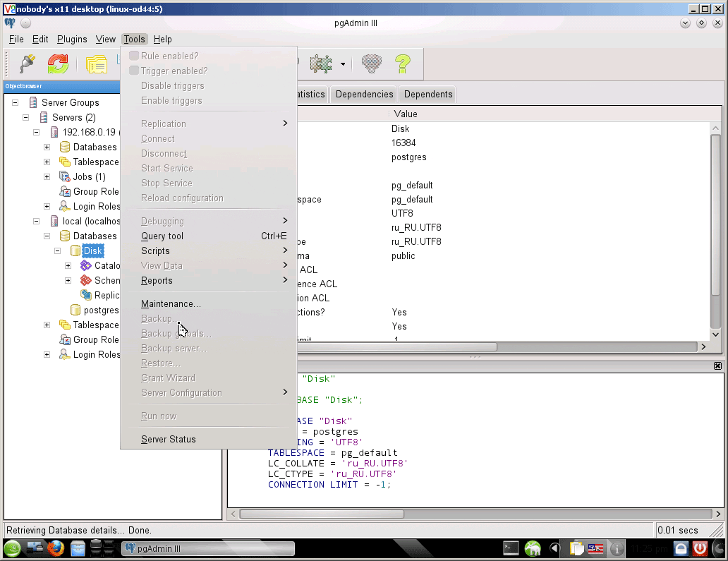Click the info tray icon
This screenshot has height=561, width=728.
click(x=617, y=548)
